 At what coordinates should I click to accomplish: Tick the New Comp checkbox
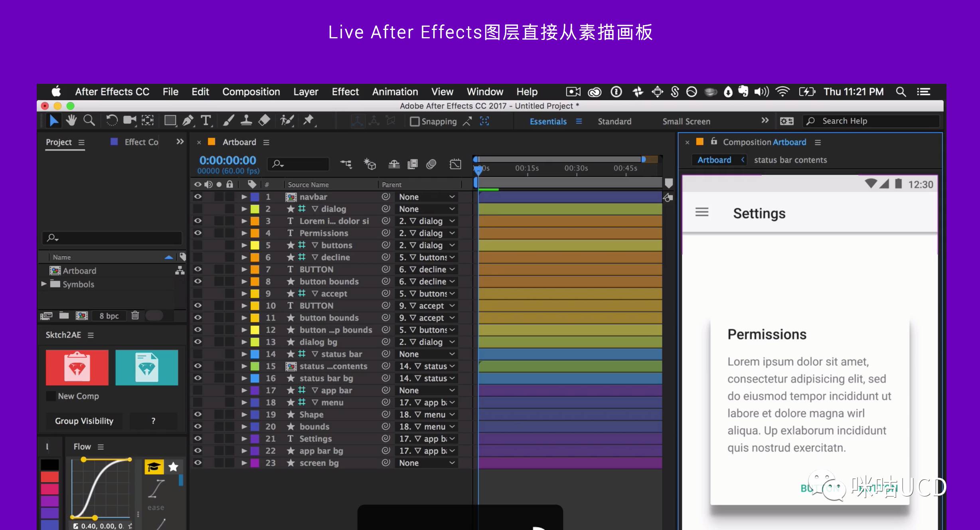[x=51, y=396]
